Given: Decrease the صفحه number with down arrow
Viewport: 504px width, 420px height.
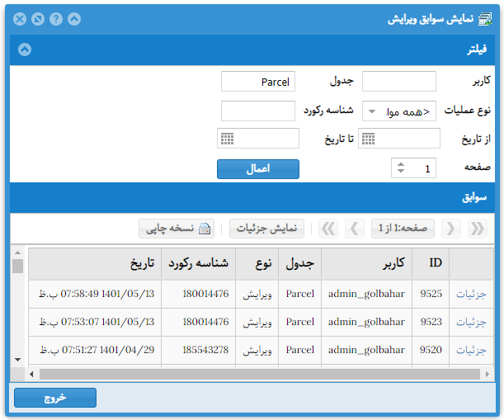Looking at the screenshot, I should pyautogui.click(x=401, y=171).
